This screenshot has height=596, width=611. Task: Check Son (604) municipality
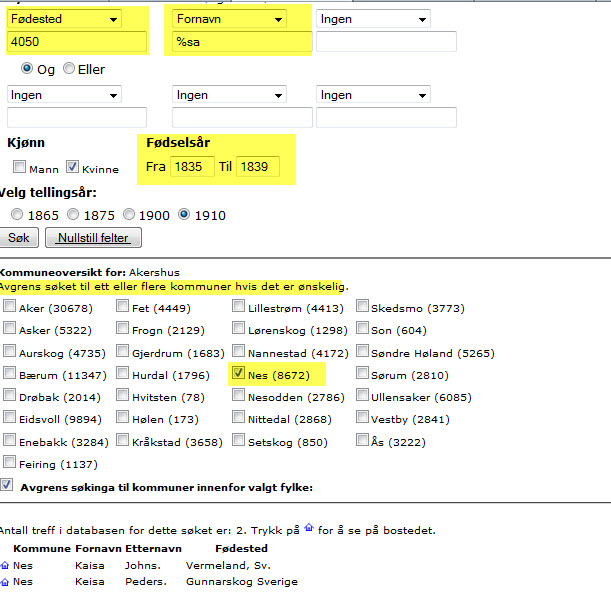[x=362, y=328]
